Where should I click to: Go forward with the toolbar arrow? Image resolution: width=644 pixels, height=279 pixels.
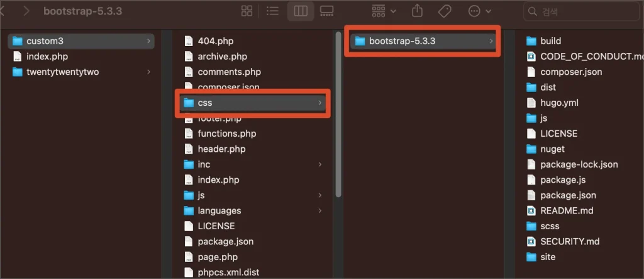point(26,11)
